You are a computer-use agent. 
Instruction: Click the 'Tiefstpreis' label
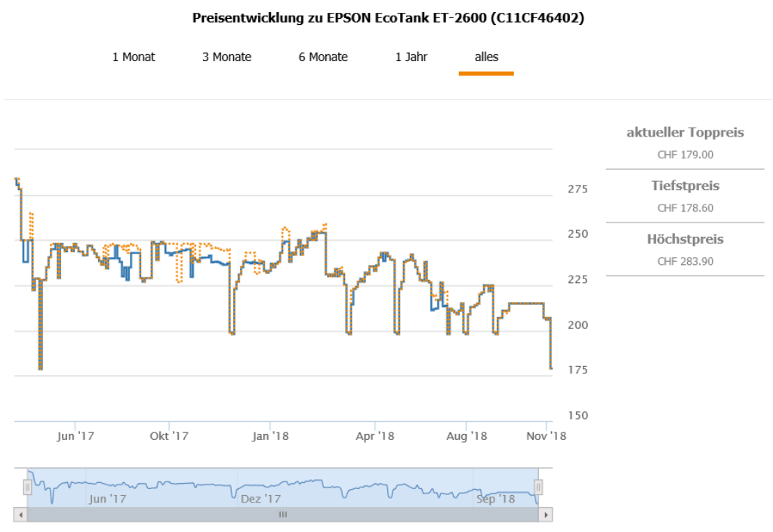coord(685,186)
